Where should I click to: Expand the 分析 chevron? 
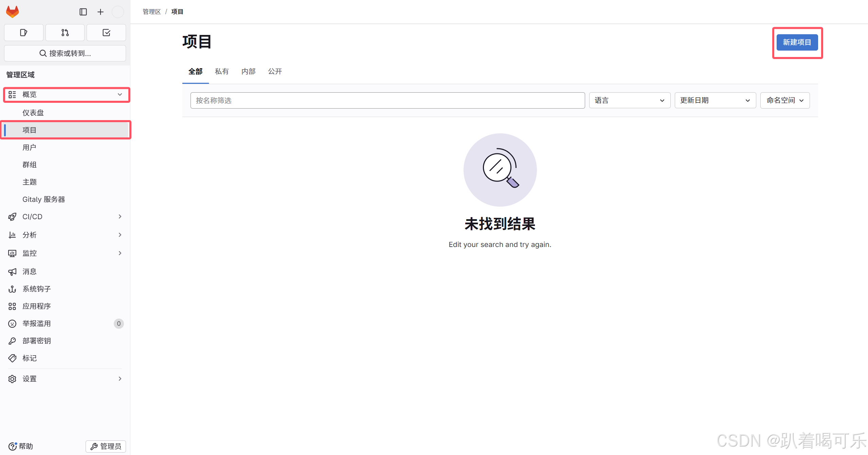120,235
